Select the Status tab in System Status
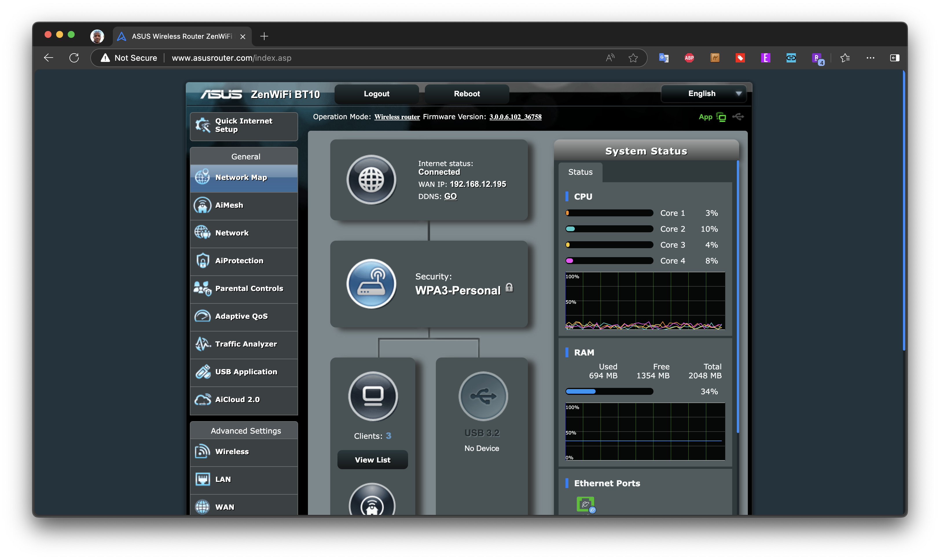The height and width of the screenshot is (560, 940). (580, 172)
